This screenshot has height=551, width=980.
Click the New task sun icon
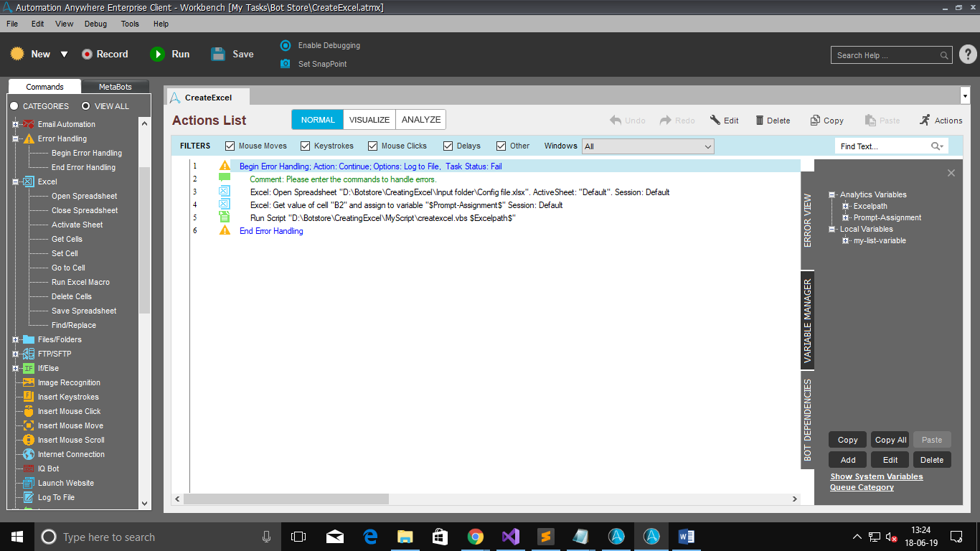tap(17, 54)
